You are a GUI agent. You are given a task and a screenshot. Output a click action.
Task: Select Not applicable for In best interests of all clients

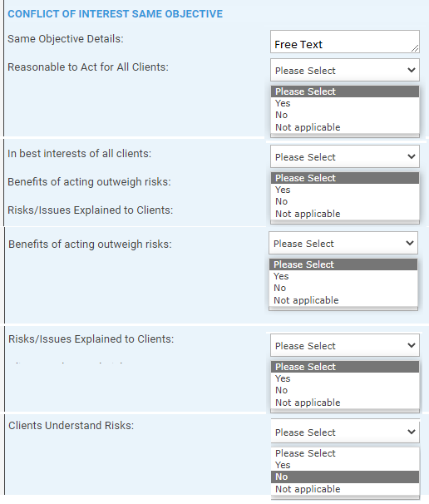click(x=345, y=214)
